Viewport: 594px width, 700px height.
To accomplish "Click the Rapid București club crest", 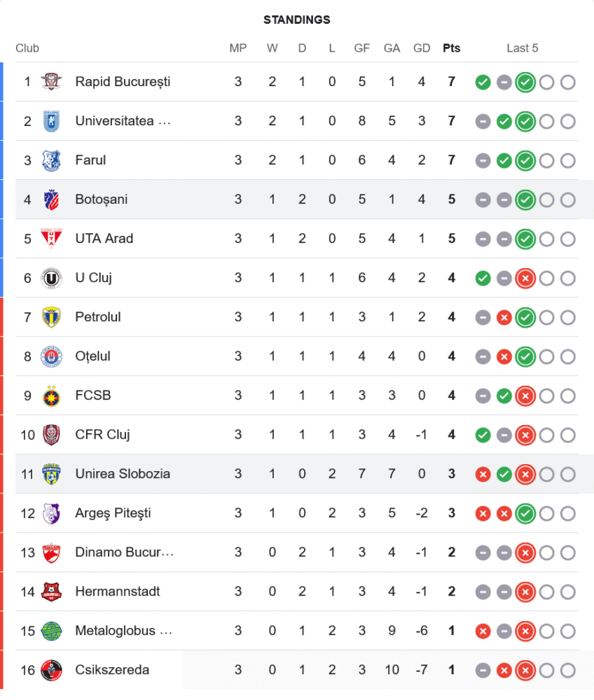I will [x=51, y=82].
